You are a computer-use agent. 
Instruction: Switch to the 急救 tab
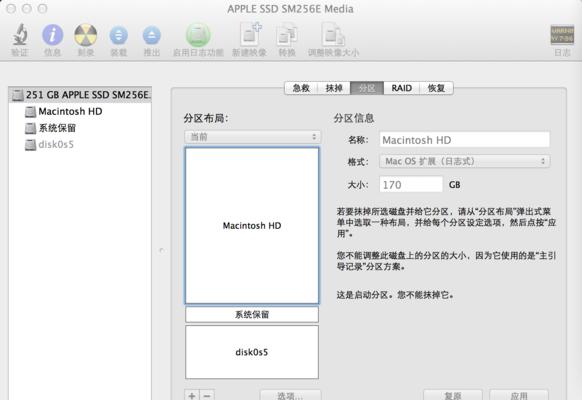pyautogui.click(x=301, y=88)
